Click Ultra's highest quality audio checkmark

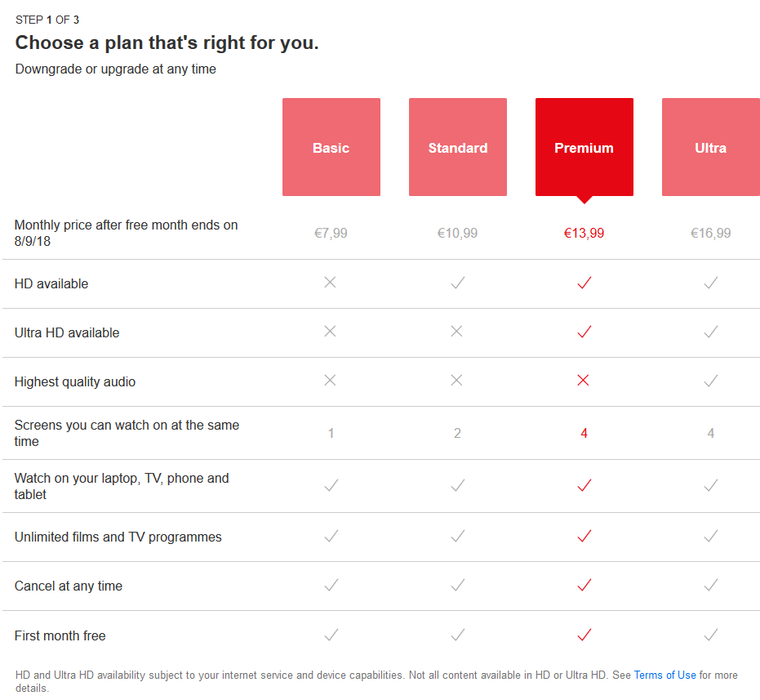point(711,381)
